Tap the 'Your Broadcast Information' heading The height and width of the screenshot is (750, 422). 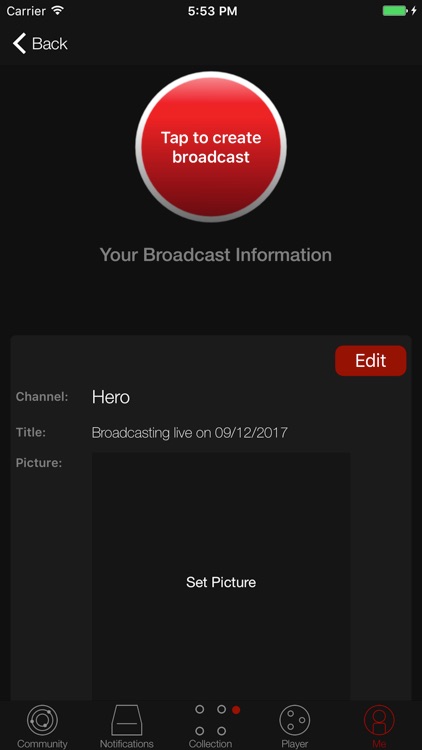216,254
